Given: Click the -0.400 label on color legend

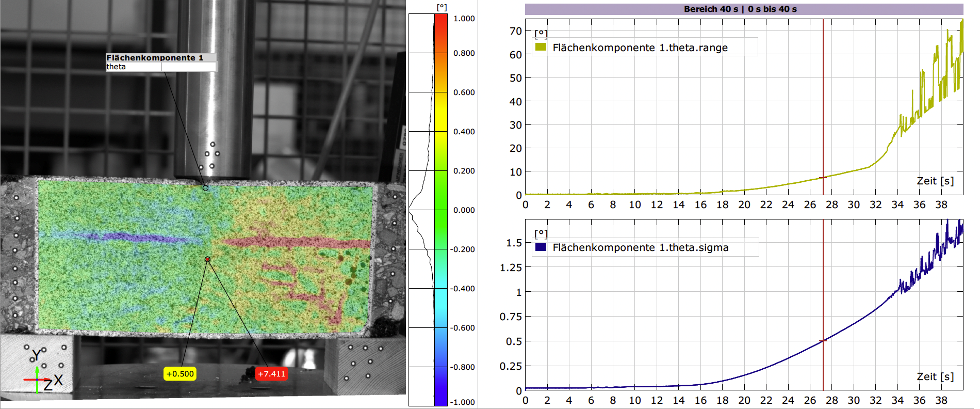Looking at the screenshot, I should click(463, 289).
